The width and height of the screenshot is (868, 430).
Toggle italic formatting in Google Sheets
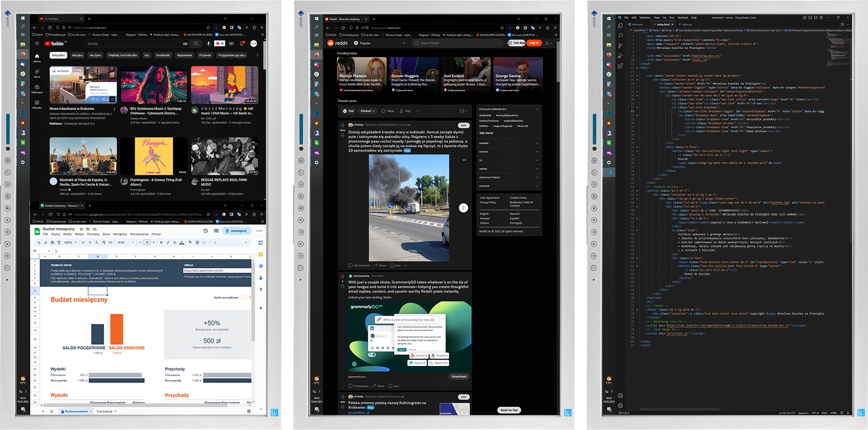tap(168, 243)
